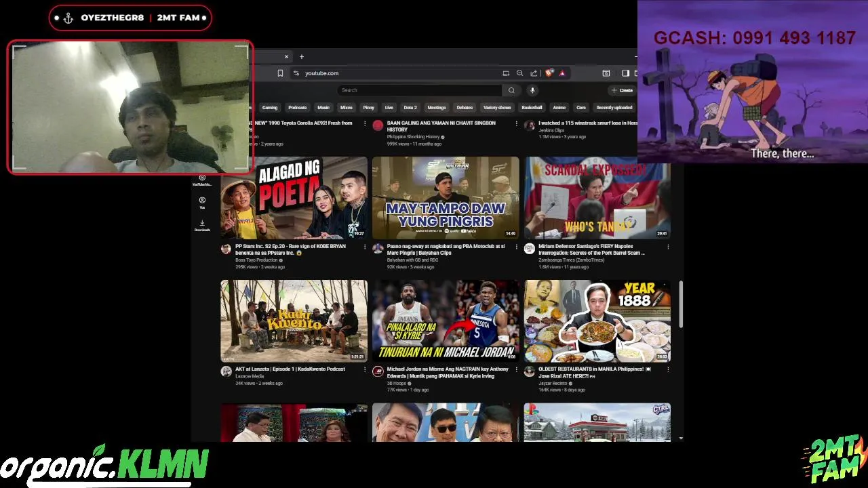Viewport: 868px width, 488px height.
Task: Play the YEAR 1888 restaurant thumbnail
Action: (597, 321)
